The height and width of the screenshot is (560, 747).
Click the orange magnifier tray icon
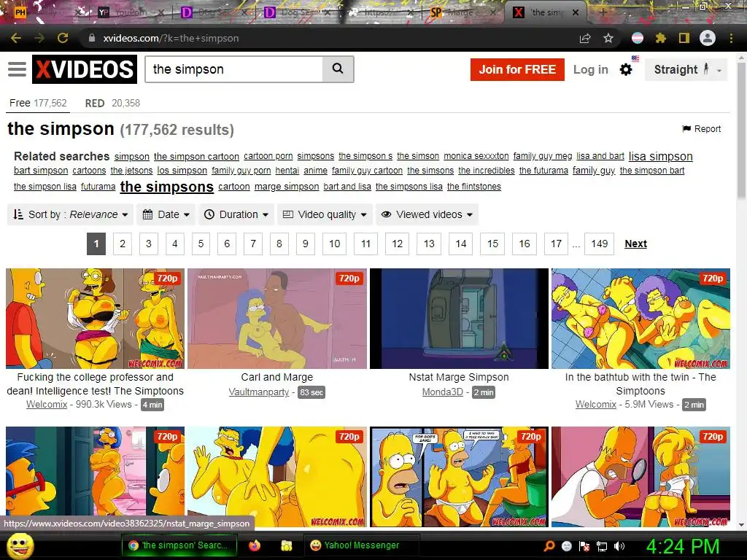(549, 546)
